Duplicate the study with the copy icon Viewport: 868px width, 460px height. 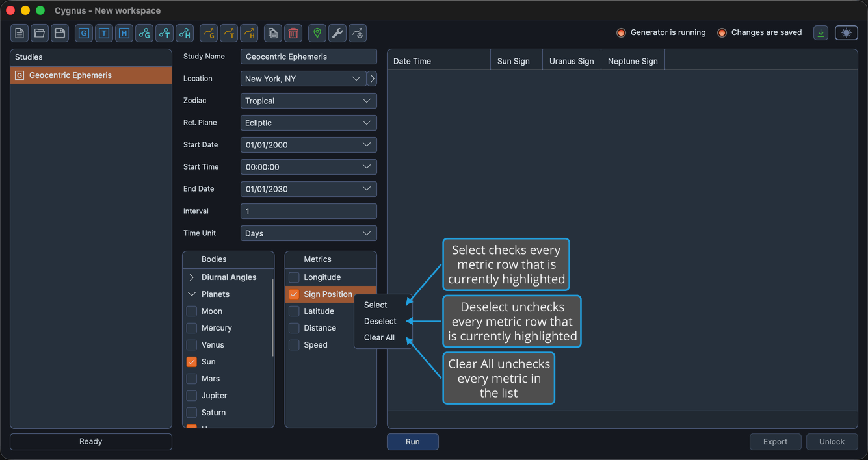[x=273, y=33]
